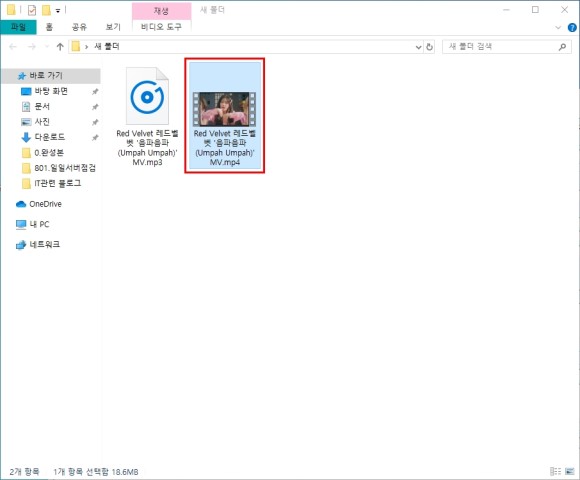Viewport: 580px width, 480px height.
Task: Click the 2개 항목 status text
Action: click(24, 472)
